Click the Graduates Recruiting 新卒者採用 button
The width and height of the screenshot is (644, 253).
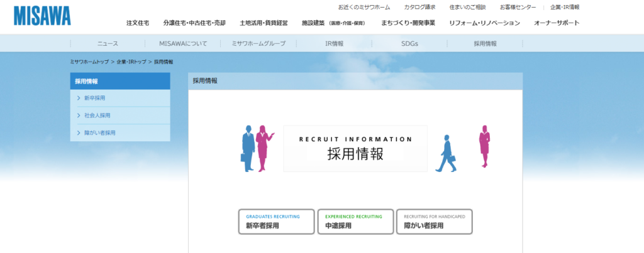pos(277,222)
